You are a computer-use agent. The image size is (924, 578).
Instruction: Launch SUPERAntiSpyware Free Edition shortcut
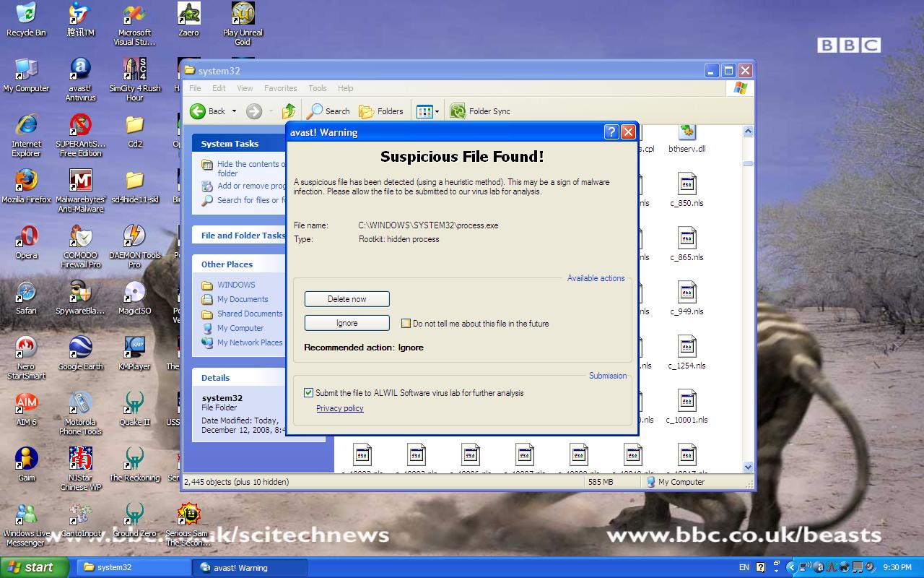(x=80, y=135)
